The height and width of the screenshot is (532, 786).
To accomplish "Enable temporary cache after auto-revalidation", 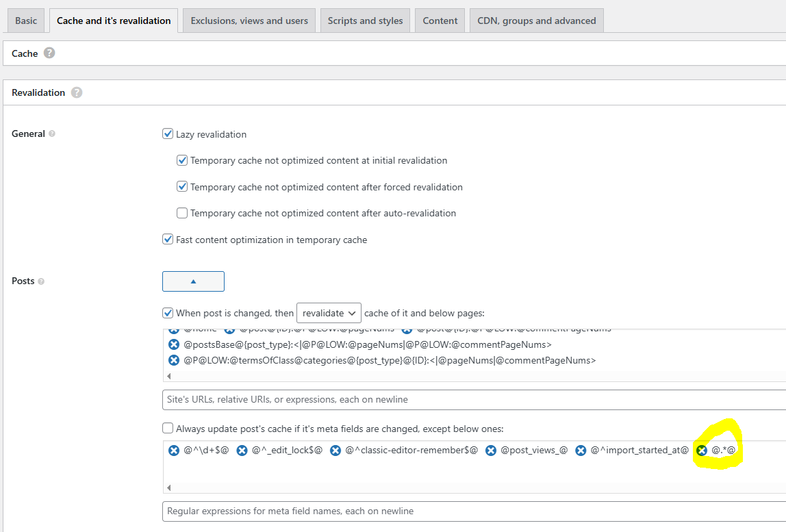I will pyautogui.click(x=182, y=213).
